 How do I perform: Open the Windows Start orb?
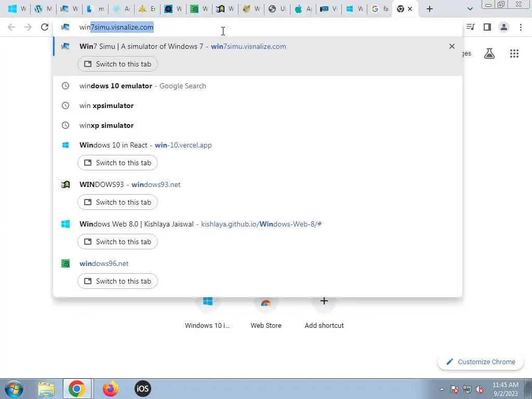[14, 389]
